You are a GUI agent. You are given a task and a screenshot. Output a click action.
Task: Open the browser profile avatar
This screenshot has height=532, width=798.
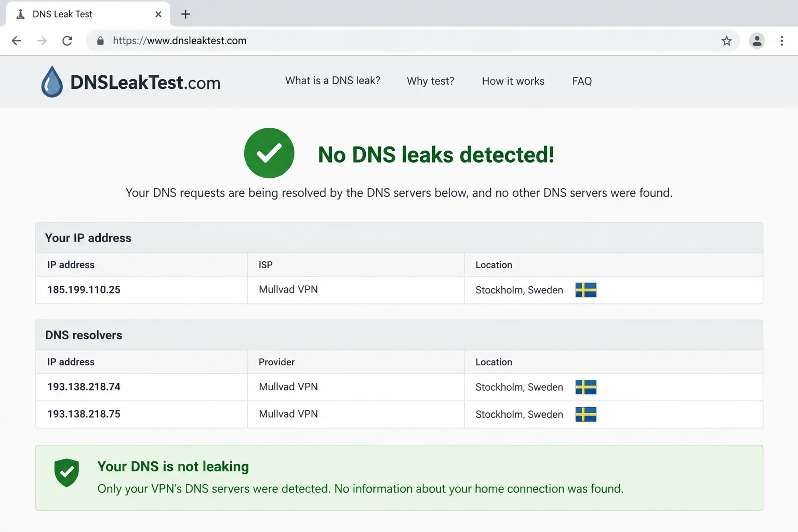coord(757,41)
